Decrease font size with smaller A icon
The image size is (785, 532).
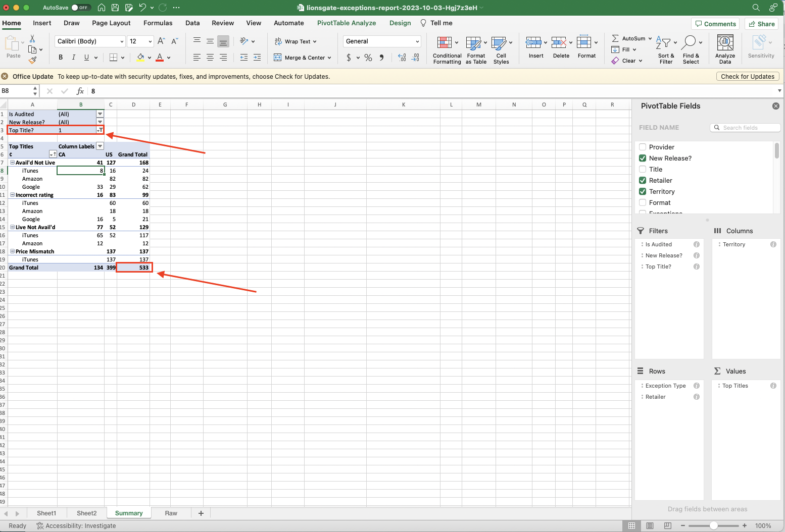175,41
